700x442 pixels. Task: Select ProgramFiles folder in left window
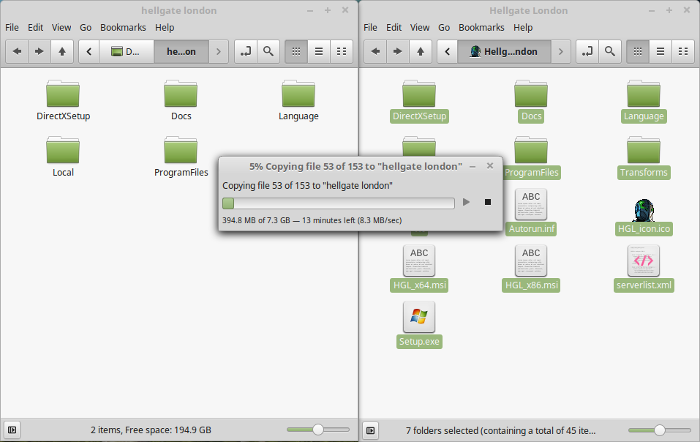coord(181,157)
